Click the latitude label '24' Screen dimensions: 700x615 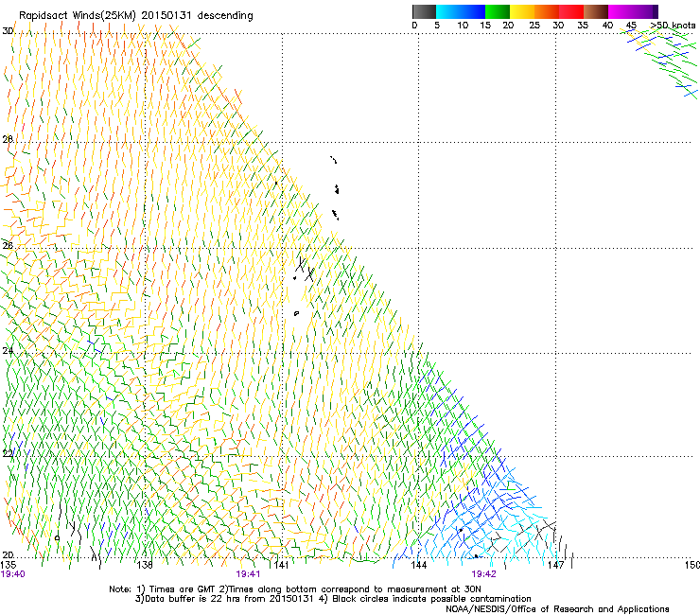pyautogui.click(x=8, y=351)
